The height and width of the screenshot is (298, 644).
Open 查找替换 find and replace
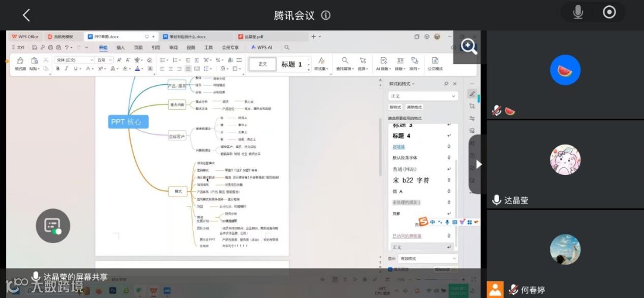pyautogui.click(x=345, y=64)
